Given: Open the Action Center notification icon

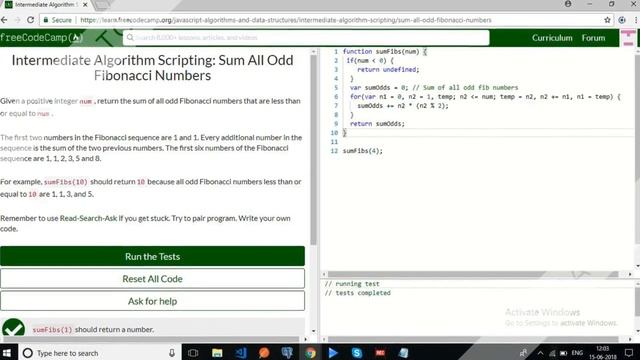Looking at the screenshot, I should 629,353.
